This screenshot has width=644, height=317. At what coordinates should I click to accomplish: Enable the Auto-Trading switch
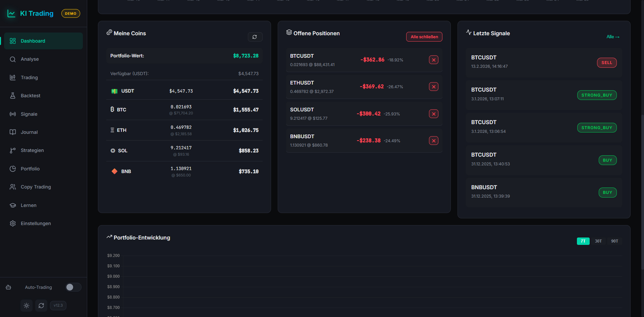(73, 287)
